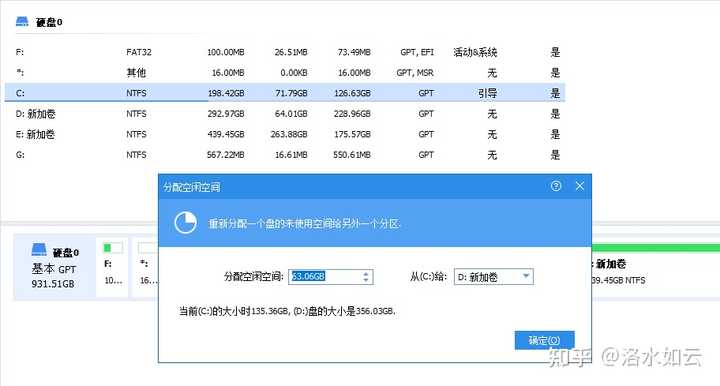Click the 硬盘0 disk icon at top
This screenshot has width=720, height=386.
click(22, 21)
